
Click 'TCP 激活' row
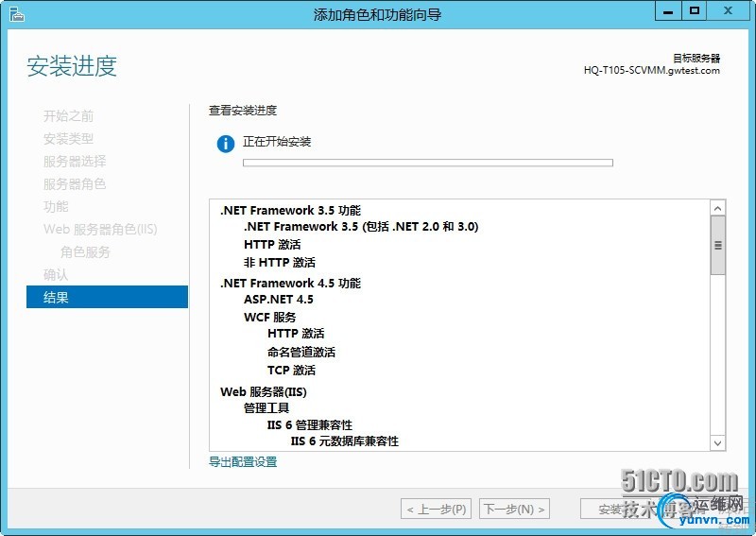292,370
